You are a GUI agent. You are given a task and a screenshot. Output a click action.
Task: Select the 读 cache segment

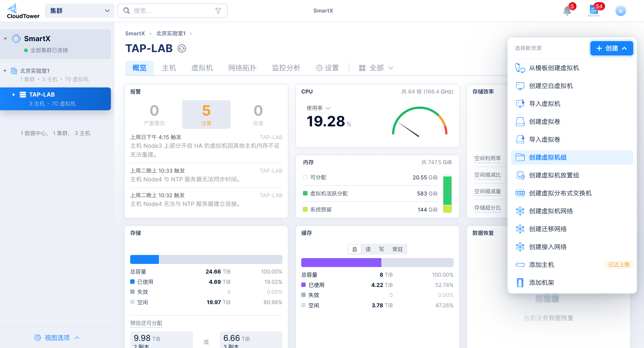pos(368,249)
